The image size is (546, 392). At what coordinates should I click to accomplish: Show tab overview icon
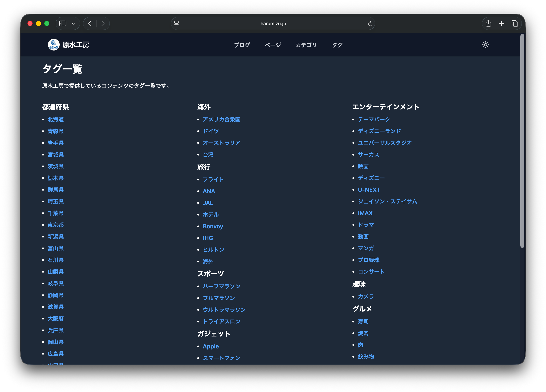(515, 23)
